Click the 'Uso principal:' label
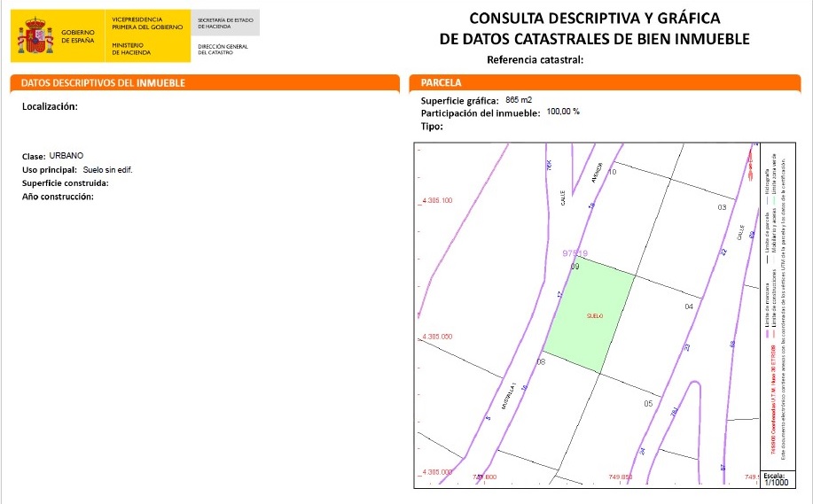The height and width of the screenshot is (504, 813). point(50,170)
